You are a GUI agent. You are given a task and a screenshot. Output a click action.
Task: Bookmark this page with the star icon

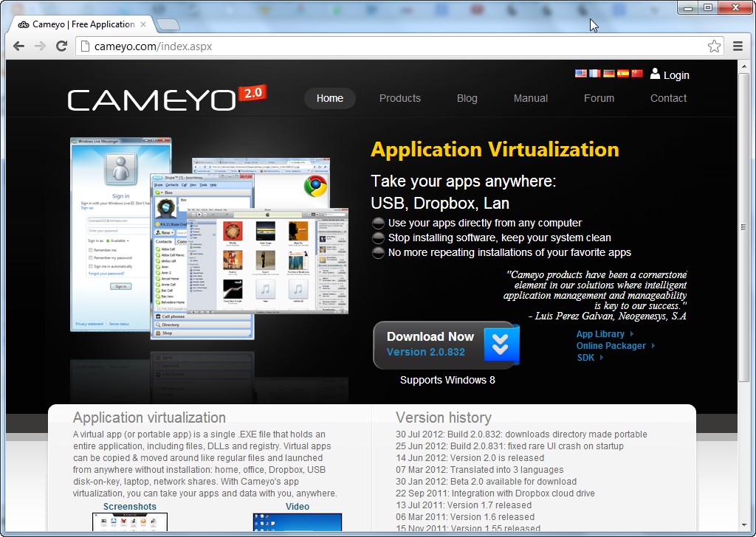click(x=714, y=46)
